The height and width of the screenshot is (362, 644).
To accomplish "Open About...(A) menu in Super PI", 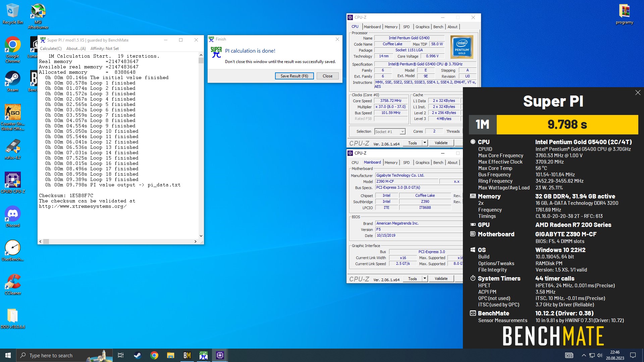I will pos(76,49).
